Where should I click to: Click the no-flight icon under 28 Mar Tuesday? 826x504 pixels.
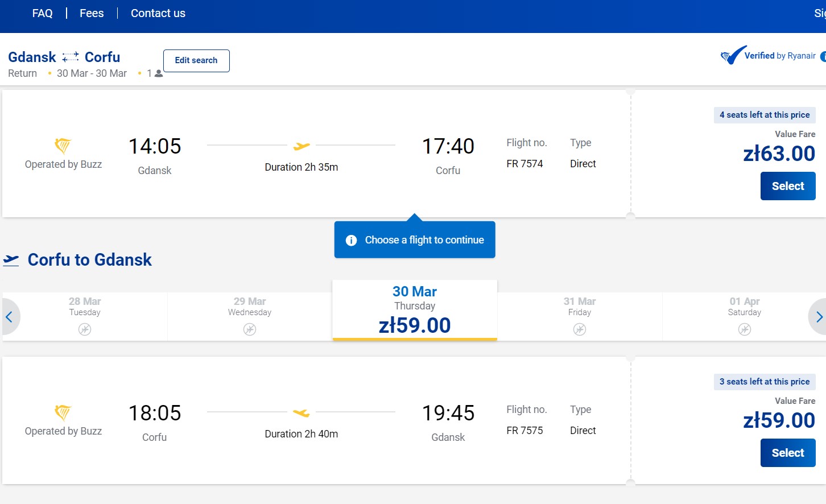tap(85, 329)
